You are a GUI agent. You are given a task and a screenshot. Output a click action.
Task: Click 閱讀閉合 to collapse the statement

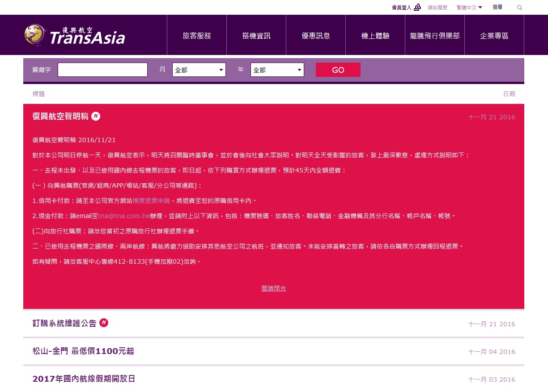click(274, 289)
